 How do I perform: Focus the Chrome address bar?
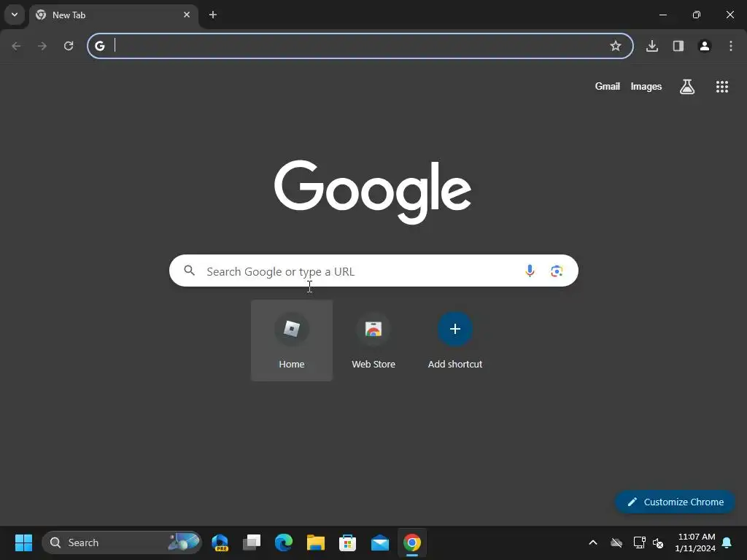tap(360, 46)
